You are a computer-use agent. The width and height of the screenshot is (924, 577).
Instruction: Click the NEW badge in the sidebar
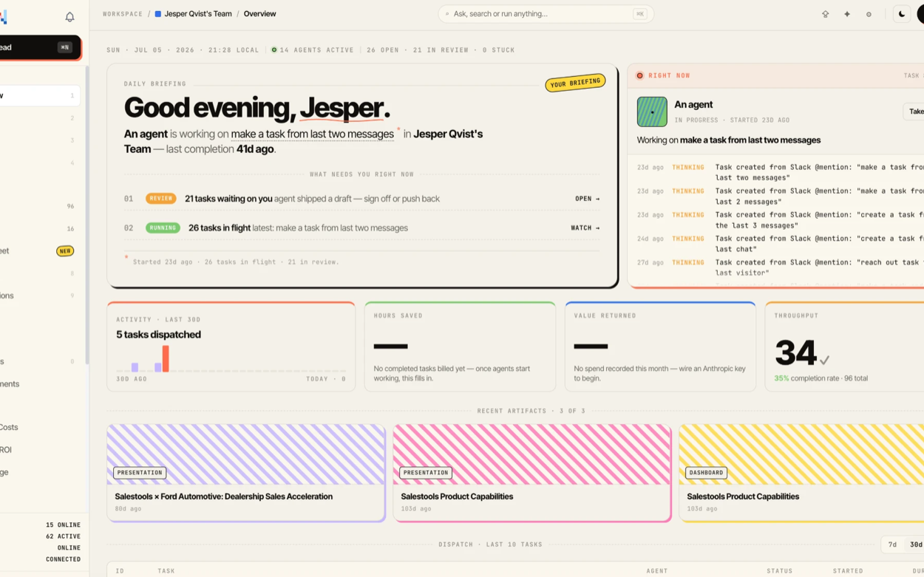click(65, 251)
